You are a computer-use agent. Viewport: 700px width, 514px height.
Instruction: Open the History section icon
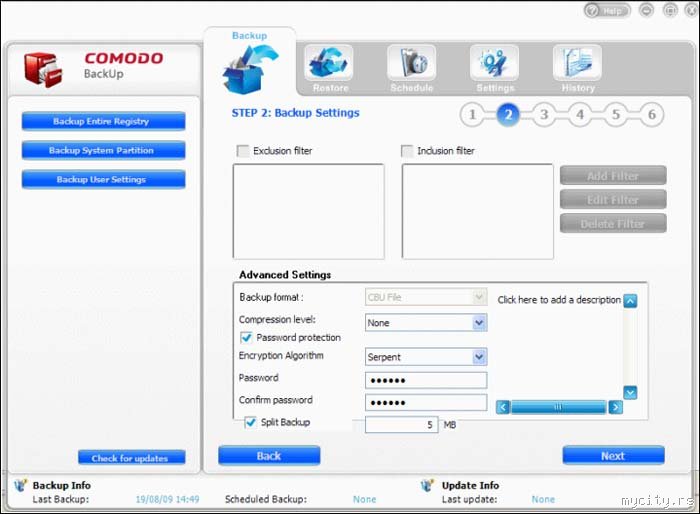pyautogui.click(x=577, y=63)
